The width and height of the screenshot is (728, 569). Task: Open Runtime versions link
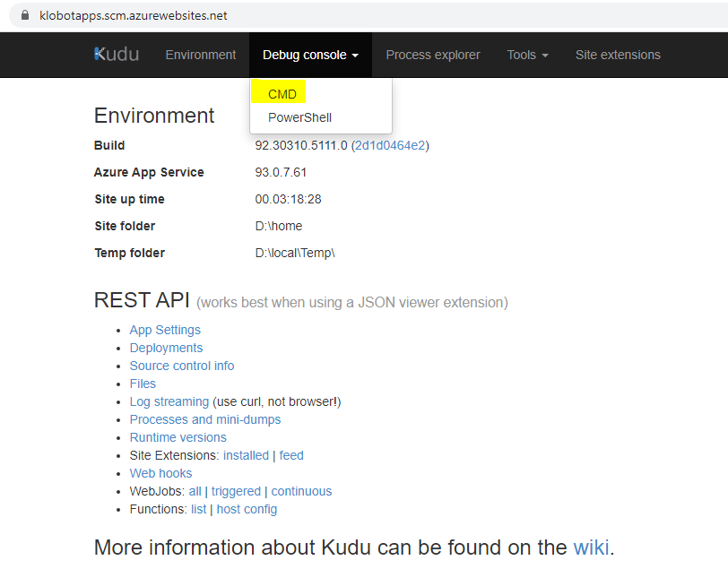coord(178,437)
